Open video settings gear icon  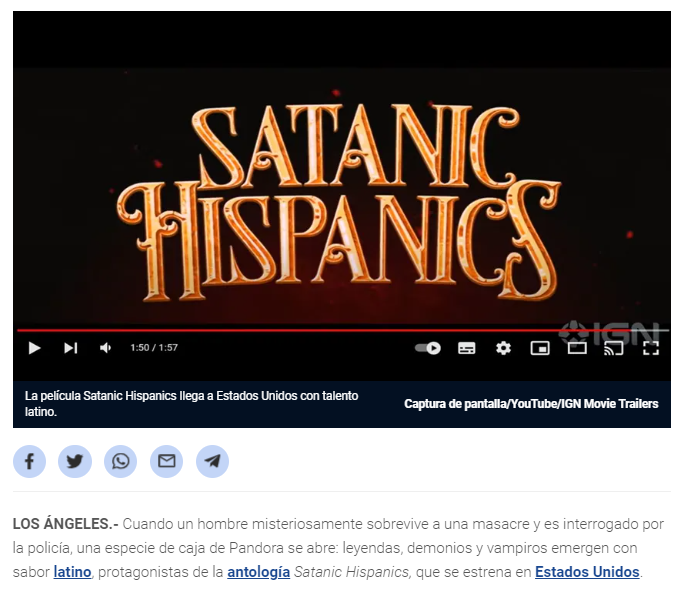503,348
